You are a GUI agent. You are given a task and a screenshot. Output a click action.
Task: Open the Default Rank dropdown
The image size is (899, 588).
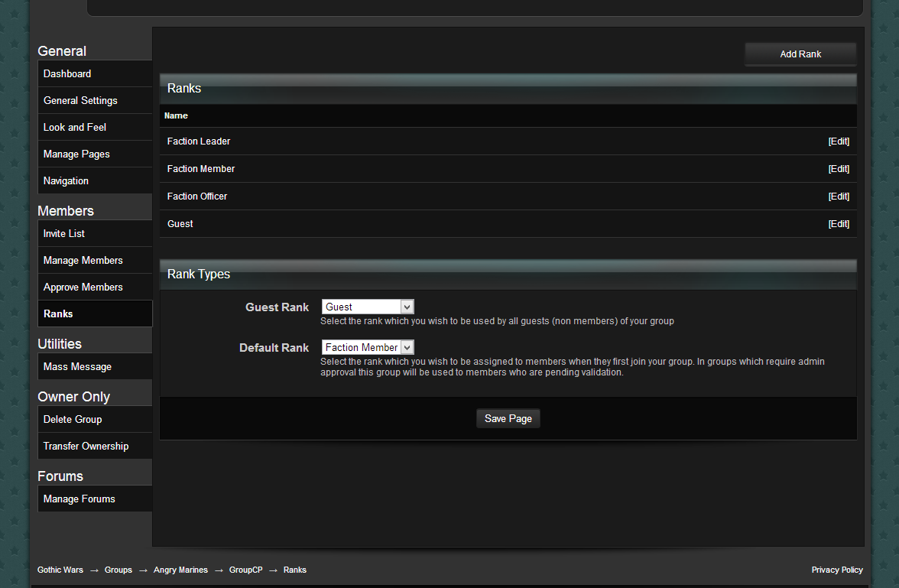pos(368,347)
